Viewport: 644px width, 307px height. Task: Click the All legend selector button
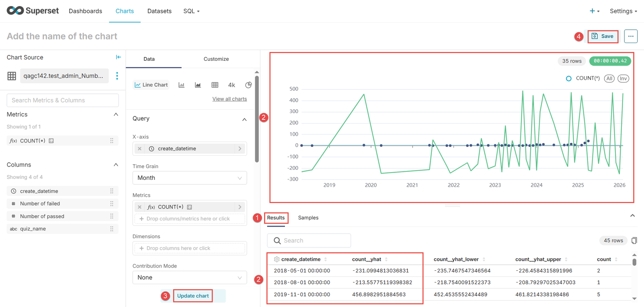coord(609,78)
